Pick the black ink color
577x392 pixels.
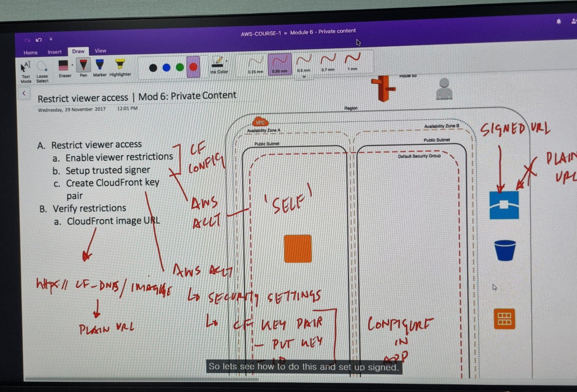(153, 68)
